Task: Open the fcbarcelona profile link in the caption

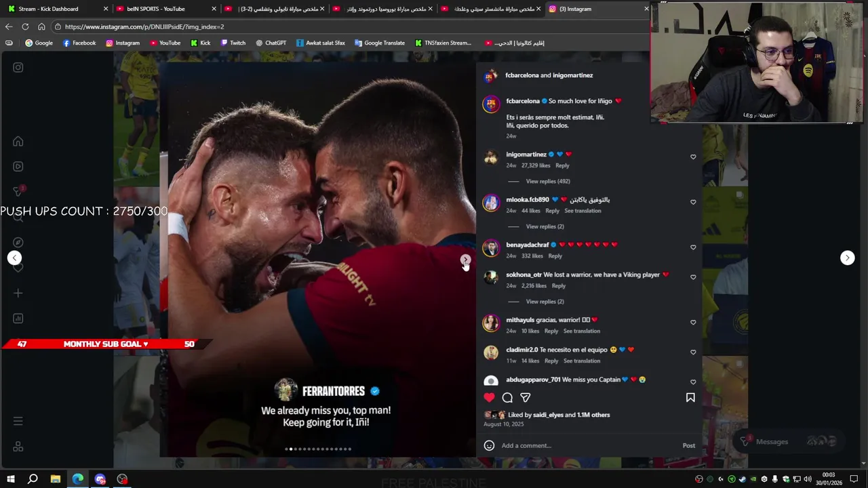Action: pyautogui.click(x=523, y=101)
